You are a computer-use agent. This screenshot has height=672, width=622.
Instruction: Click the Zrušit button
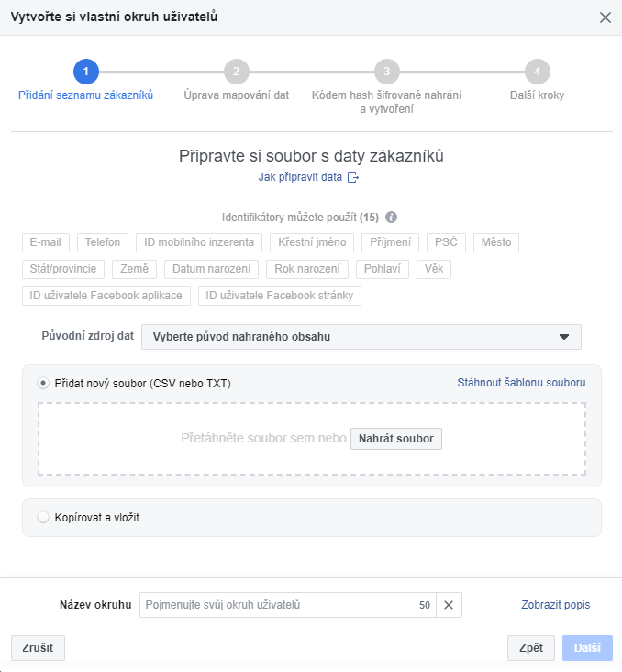click(38, 647)
